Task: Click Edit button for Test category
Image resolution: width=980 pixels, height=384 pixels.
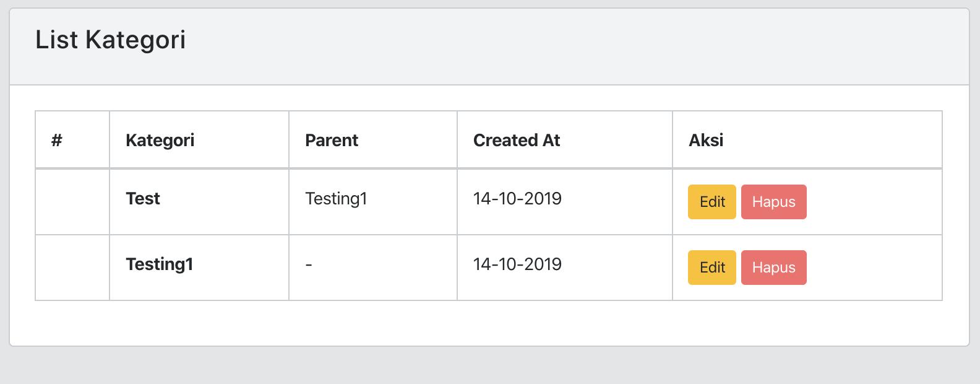Action: point(711,202)
